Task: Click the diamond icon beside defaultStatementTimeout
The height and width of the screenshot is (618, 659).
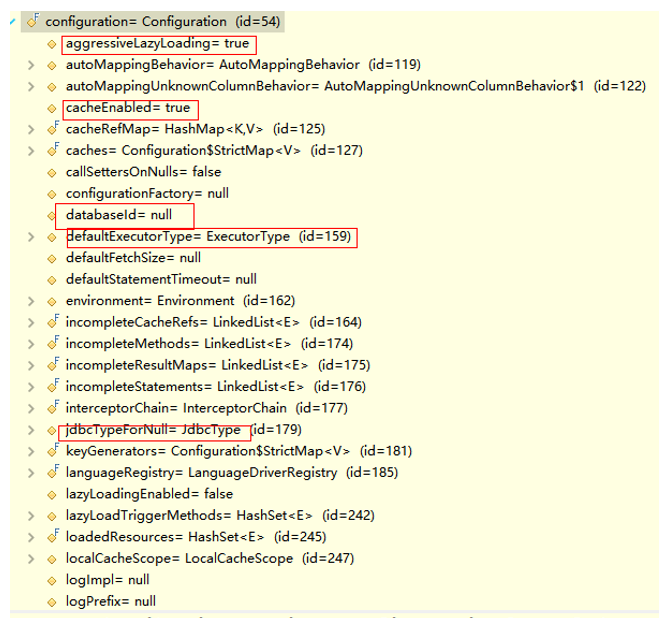Action: (x=52, y=280)
